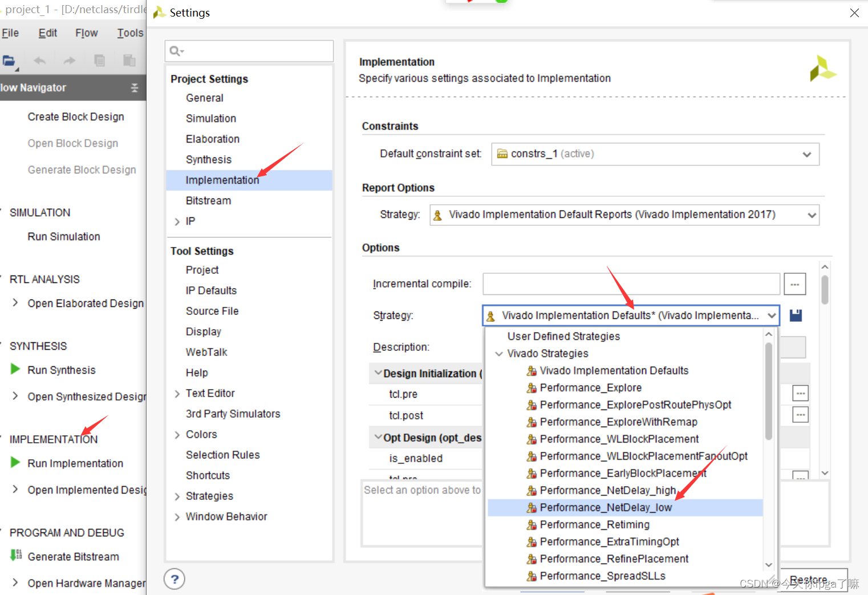The width and height of the screenshot is (868, 595).
Task: Open Elaboration settings category
Action: (x=212, y=139)
